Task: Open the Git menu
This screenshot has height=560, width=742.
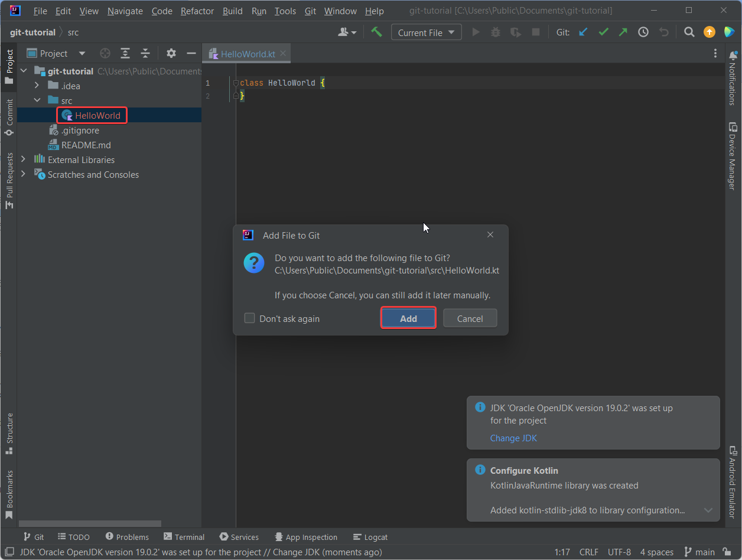Action: 310,11
